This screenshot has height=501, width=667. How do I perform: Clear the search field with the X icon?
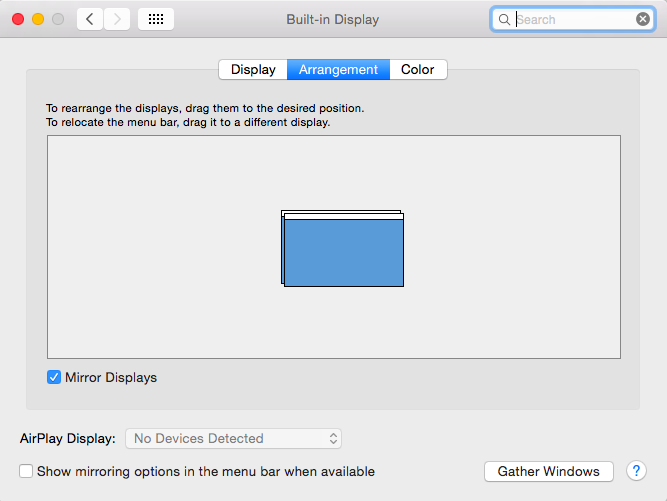643,19
